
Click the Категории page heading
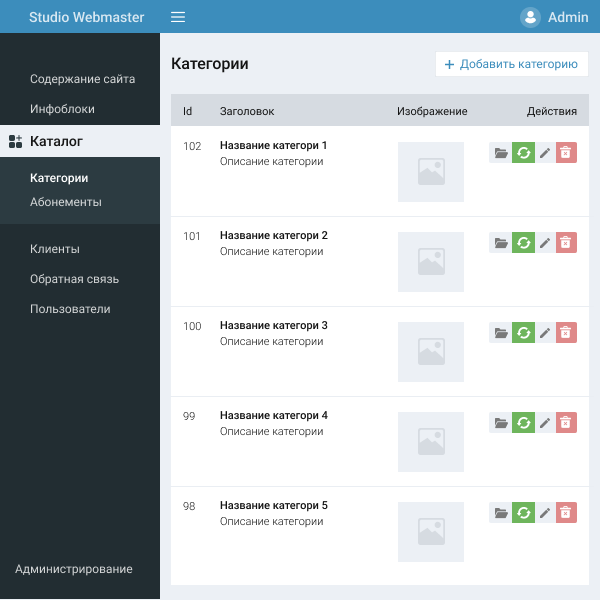[210, 64]
